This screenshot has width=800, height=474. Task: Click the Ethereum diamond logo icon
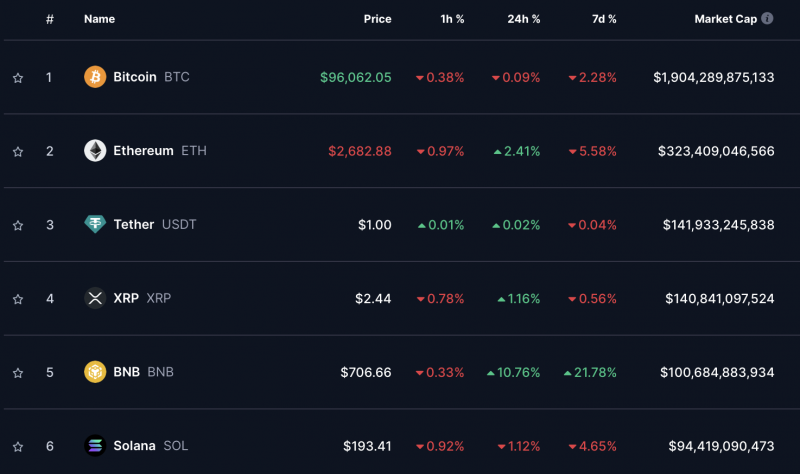(x=95, y=151)
